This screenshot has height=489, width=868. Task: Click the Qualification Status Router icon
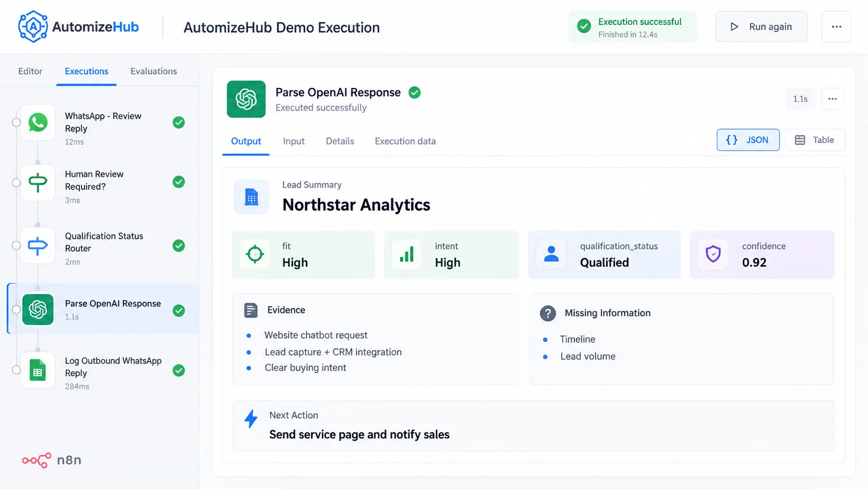point(38,246)
